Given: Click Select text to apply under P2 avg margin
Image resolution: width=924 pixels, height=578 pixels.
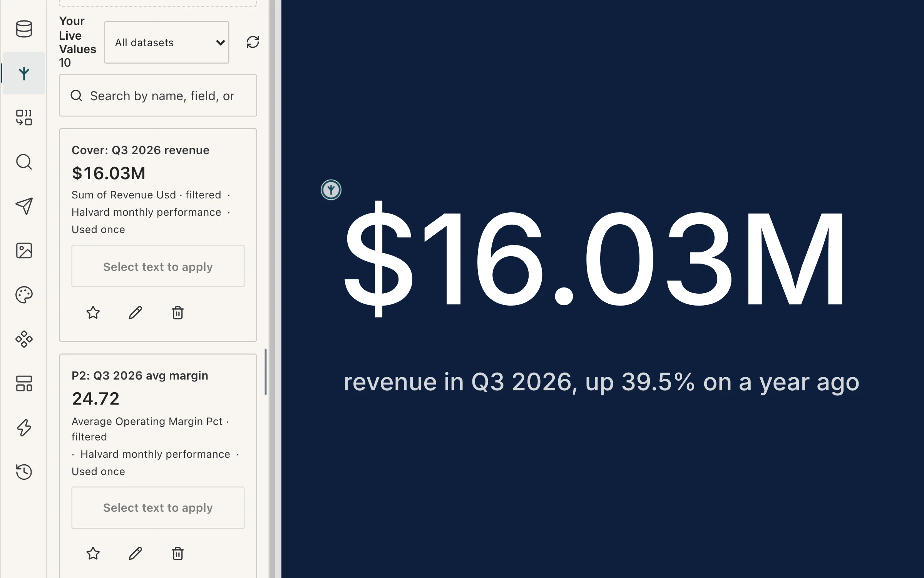Looking at the screenshot, I should pos(158,507).
